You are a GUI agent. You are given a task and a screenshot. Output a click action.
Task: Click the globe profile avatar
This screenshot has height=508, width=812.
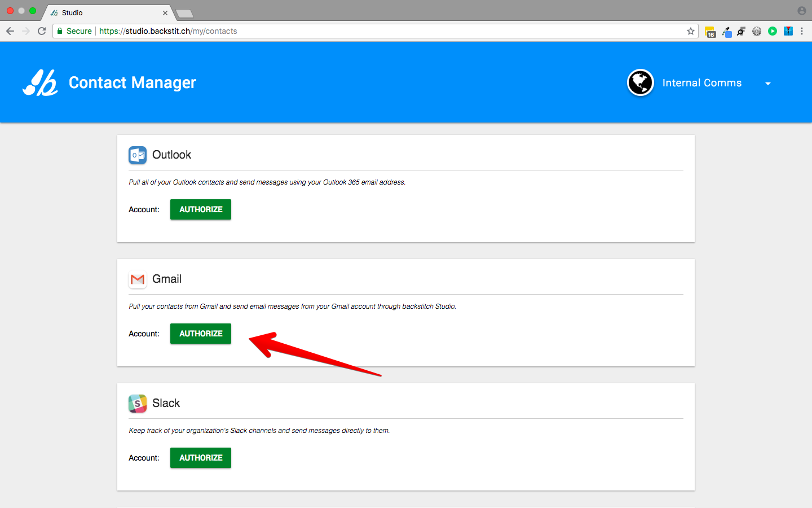click(x=641, y=83)
